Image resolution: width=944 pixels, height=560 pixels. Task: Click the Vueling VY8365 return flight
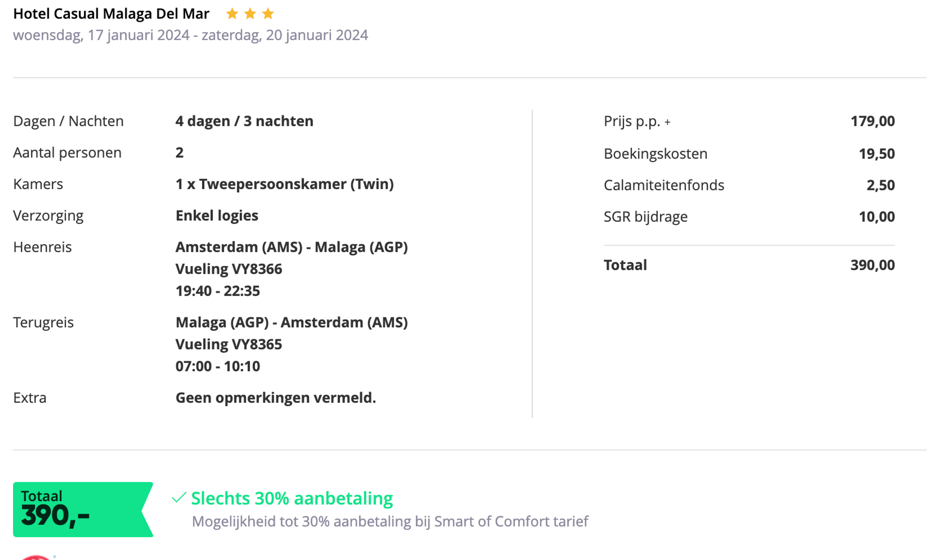tap(229, 345)
